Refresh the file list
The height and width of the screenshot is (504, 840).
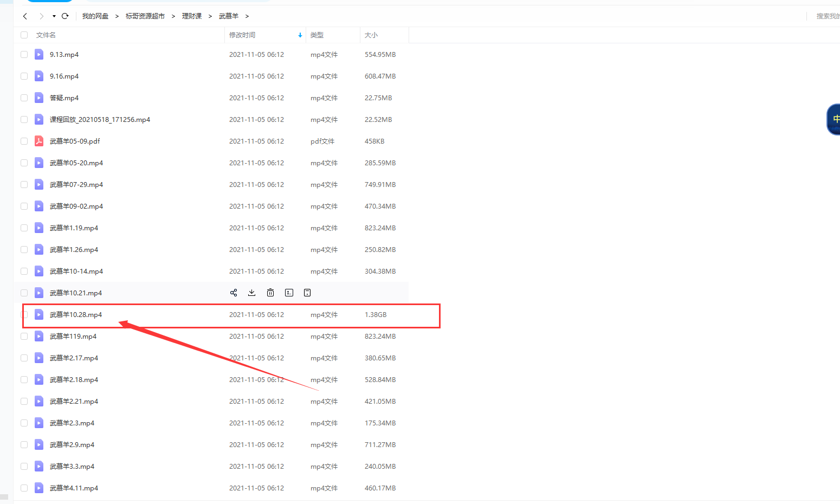click(x=65, y=16)
